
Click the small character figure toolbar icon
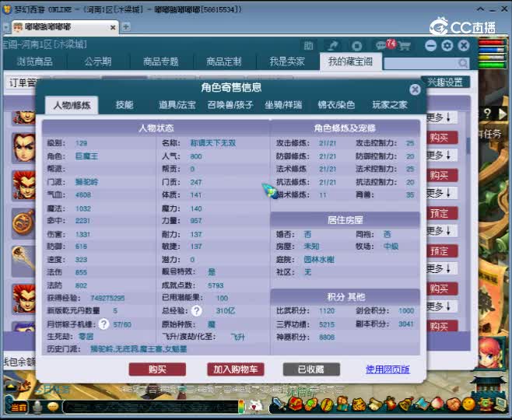[x=343, y=404]
